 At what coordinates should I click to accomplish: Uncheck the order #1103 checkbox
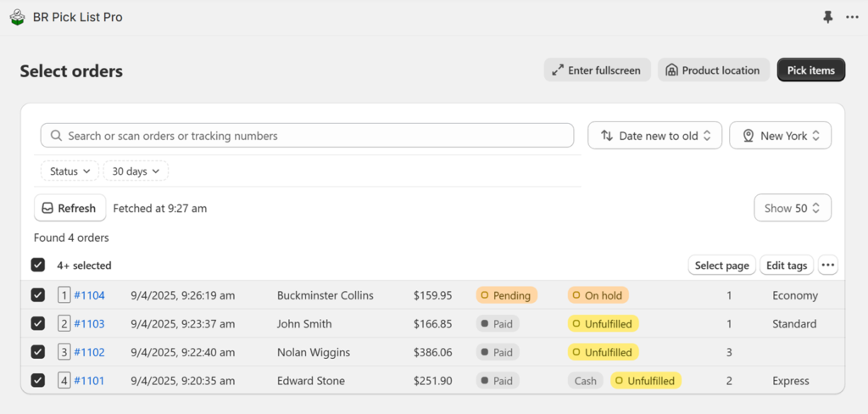[x=37, y=324]
